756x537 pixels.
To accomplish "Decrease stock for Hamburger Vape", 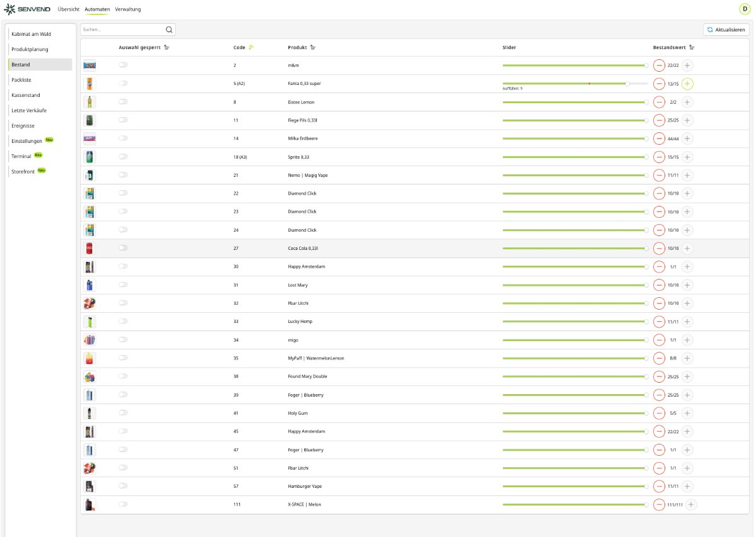I will tap(659, 486).
